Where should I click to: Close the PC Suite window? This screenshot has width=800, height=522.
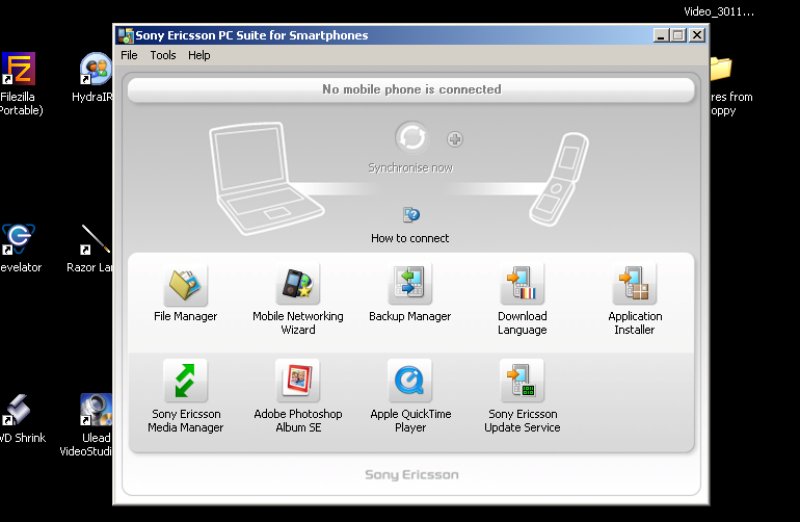pyautogui.click(x=696, y=35)
